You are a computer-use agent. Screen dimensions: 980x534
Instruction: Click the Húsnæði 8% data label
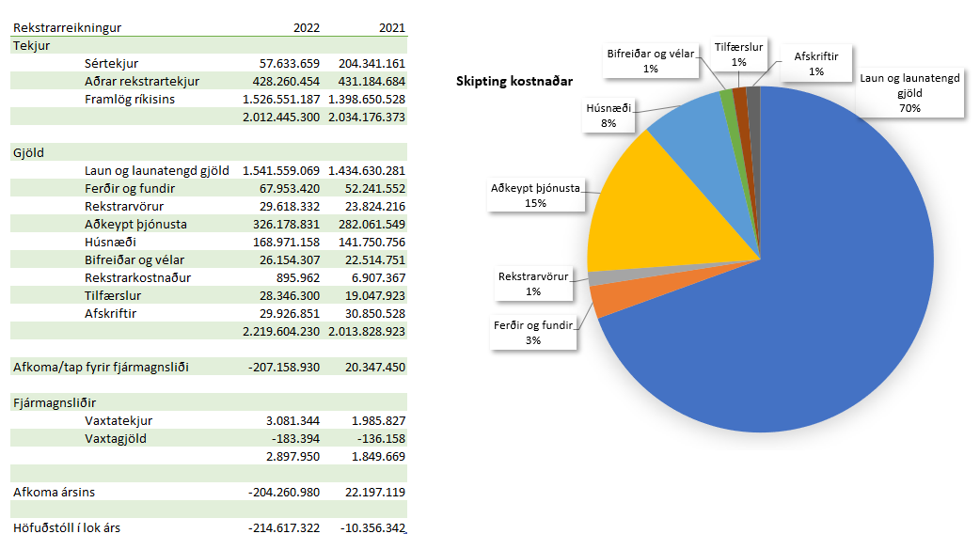click(609, 116)
